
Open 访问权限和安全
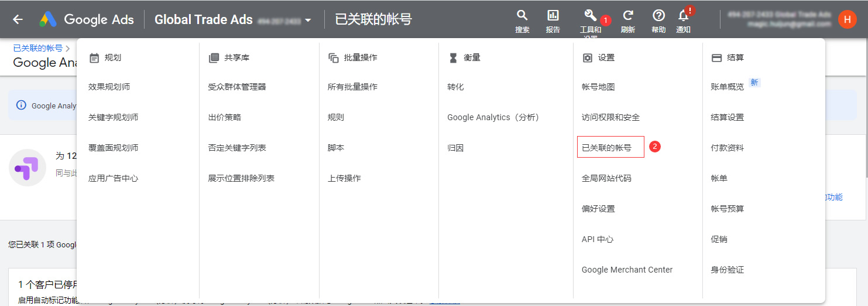610,117
